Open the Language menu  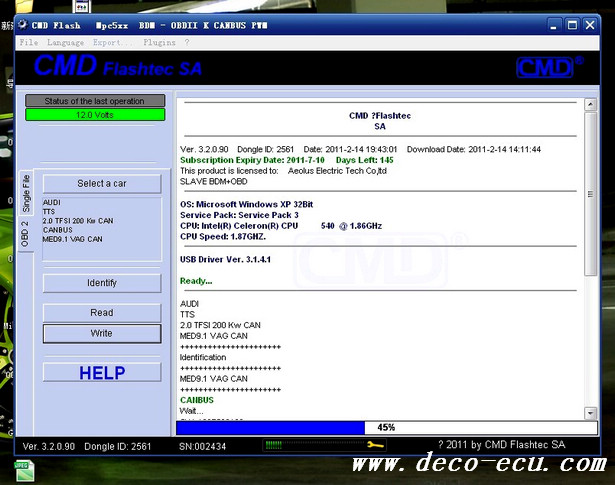65,42
